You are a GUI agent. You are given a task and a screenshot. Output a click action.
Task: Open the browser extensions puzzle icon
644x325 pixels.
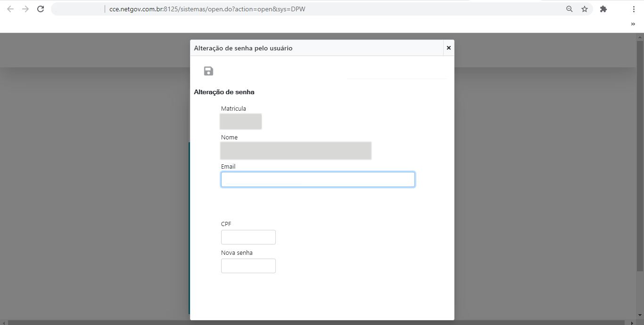603,9
